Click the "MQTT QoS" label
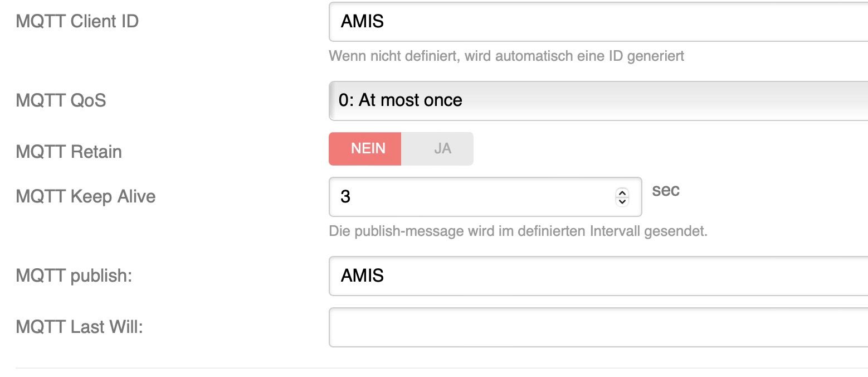This screenshot has height=377, width=868. click(61, 100)
